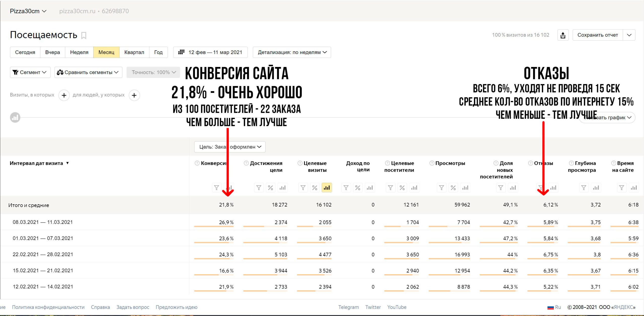The image size is (644, 316).
Task: Click help icon next to Глубина просмотра
Action: 571,163
